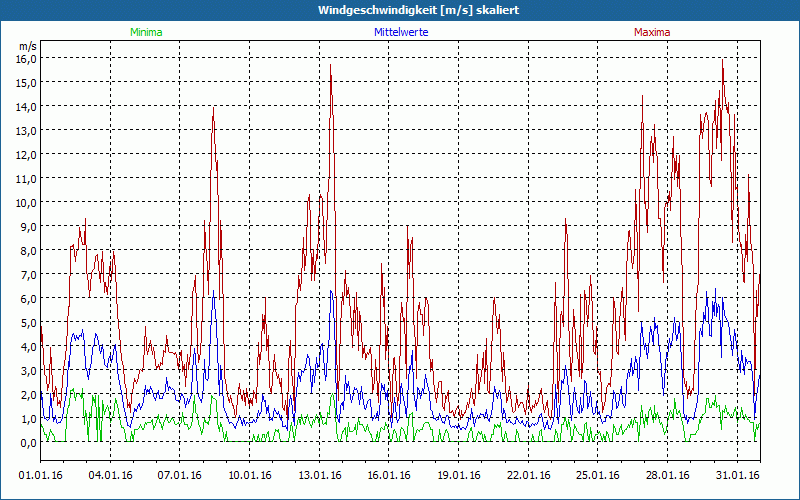Select the 04.01.16 date label
This screenshot has height=500, width=800.
pos(112,475)
